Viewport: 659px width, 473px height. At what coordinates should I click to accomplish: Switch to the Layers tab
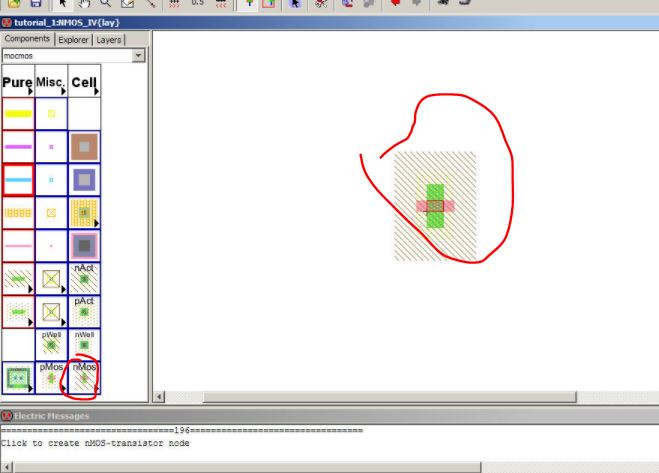pyautogui.click(x=109, y=40)
